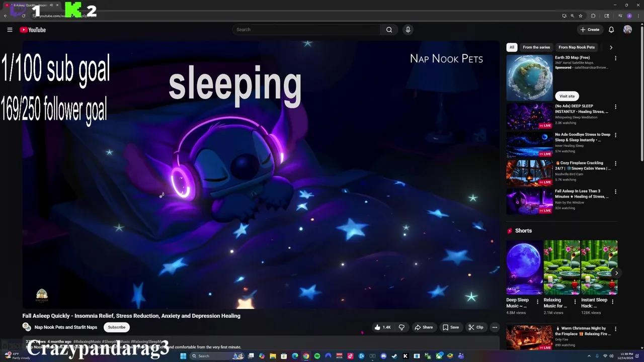The height and width of the screenshot is (362, 644).
Task: Open Xbox app from the taskbar
Action: [x=439, y=356]
